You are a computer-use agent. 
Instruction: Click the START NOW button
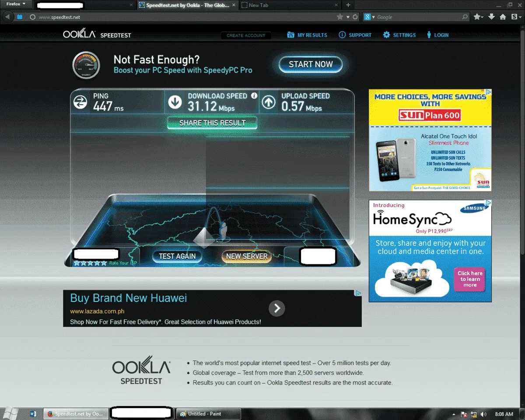pos(311,64)
